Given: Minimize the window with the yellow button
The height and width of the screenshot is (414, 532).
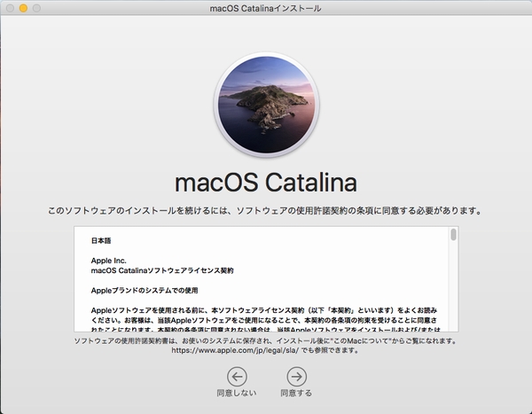Looking at the screenshot, I should point(23,8).
